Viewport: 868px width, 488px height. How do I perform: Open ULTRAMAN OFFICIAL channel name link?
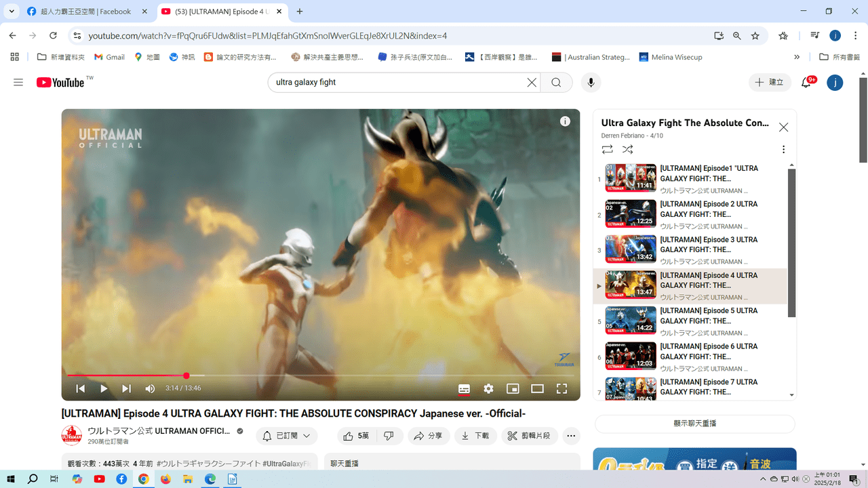pos(159,431)
